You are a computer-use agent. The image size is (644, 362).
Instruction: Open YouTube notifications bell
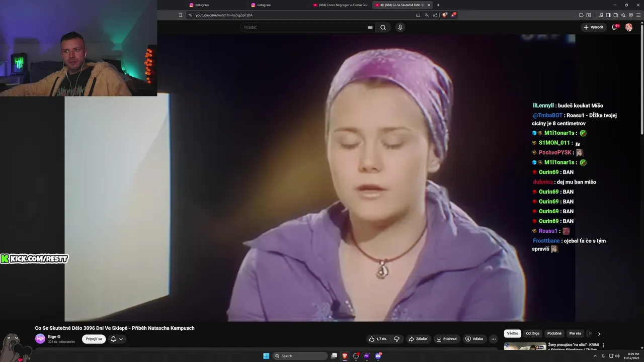pos(614,27)
